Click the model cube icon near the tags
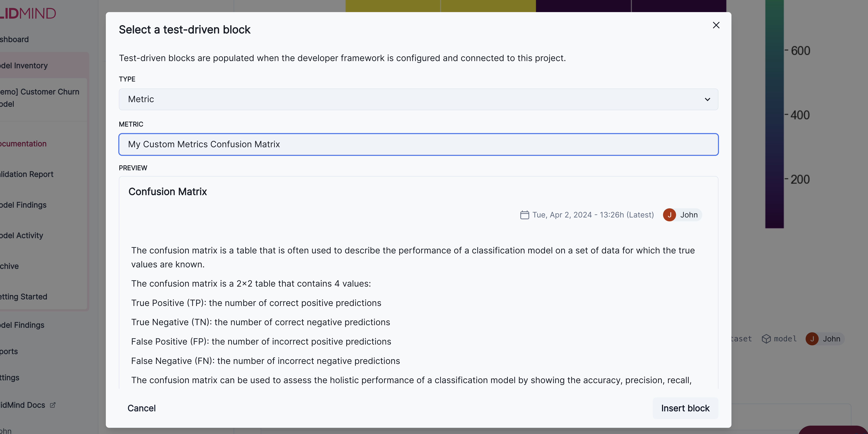The image size is (868, 434). (x=766, y=339)
